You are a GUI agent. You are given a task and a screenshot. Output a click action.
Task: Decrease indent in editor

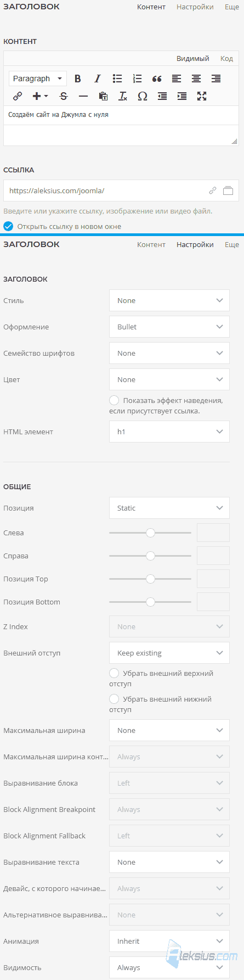point(162,96)
